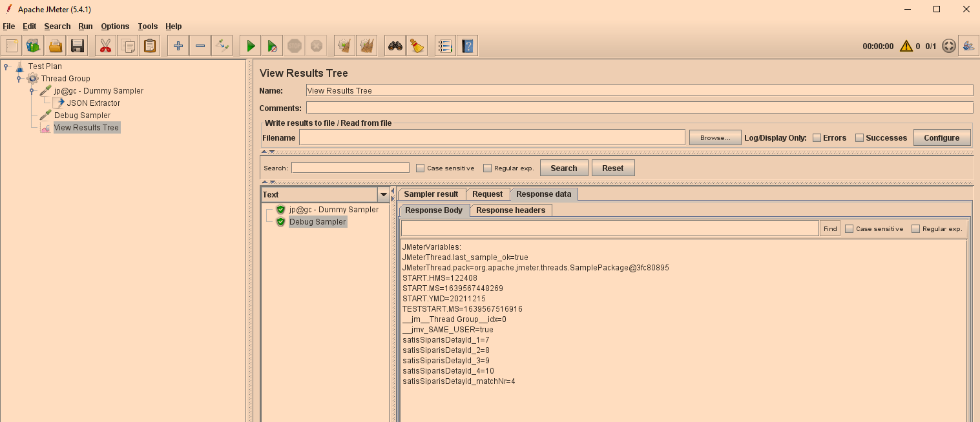Open the Function Helper list icon

click(446, 46)
